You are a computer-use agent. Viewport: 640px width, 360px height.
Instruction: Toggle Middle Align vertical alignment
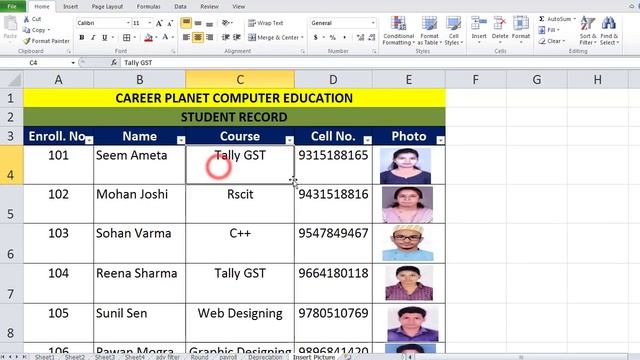(198, 23)
